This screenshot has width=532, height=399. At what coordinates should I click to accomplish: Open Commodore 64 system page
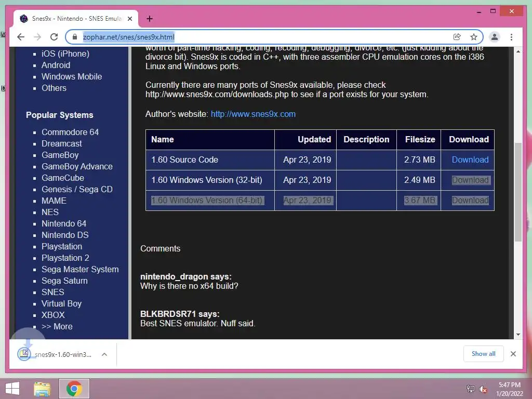pyautogui.click(x=70, y=132)
